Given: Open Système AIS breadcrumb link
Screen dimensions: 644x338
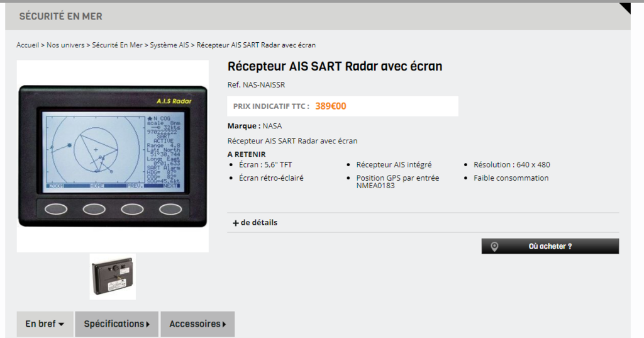Looking at the screenshot, I should click(x=169, y=45).
